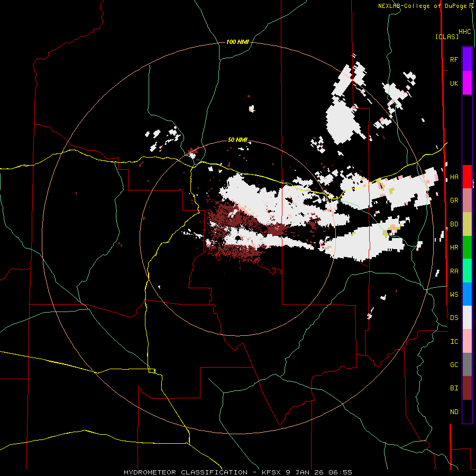Click the UK magenta legend color swatch
This screenshot has height=476, width=476.
click(x=467, y=83)
